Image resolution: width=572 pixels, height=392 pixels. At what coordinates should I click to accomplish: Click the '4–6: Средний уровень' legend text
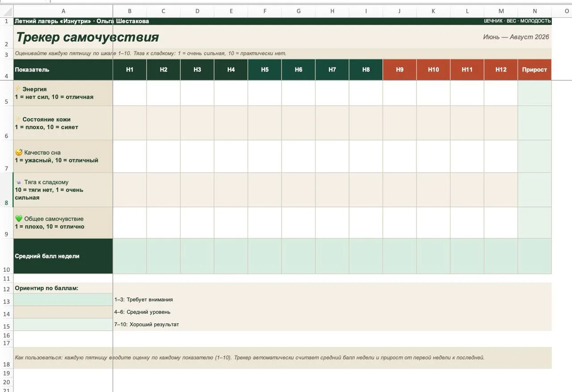142,312
